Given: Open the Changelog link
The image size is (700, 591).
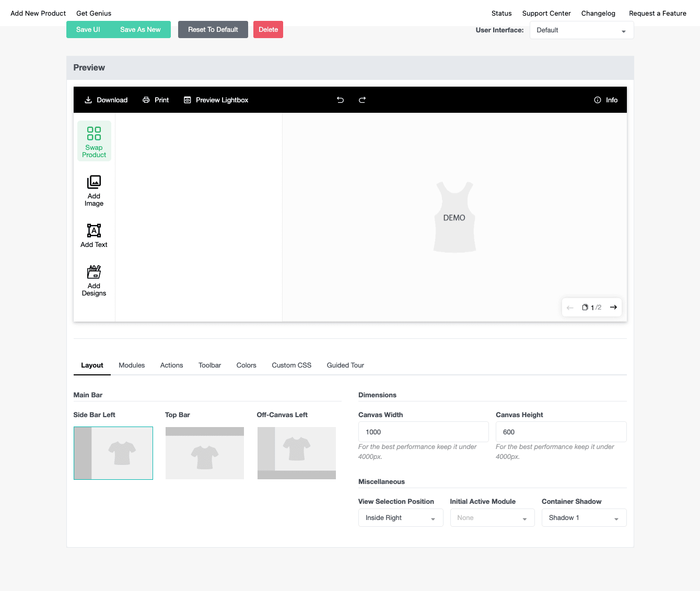Looking at the screenshot, I should point(598,14).
